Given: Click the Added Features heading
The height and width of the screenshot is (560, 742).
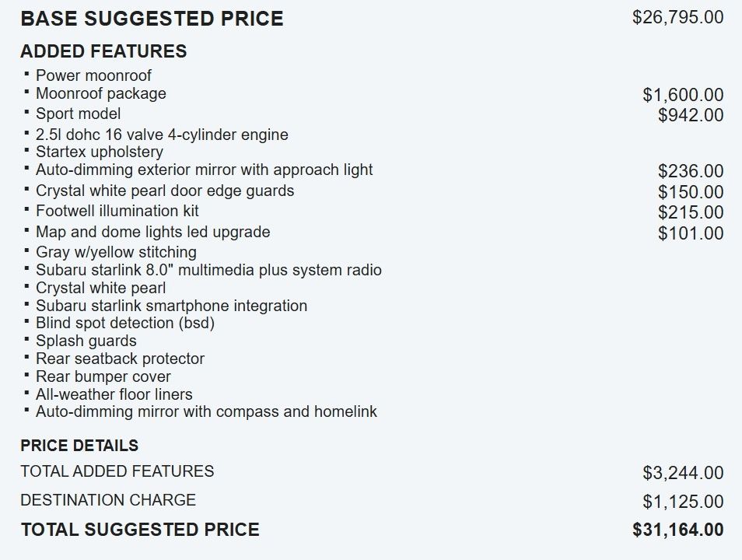Looking at the screenshot, I should pos(103,51).
